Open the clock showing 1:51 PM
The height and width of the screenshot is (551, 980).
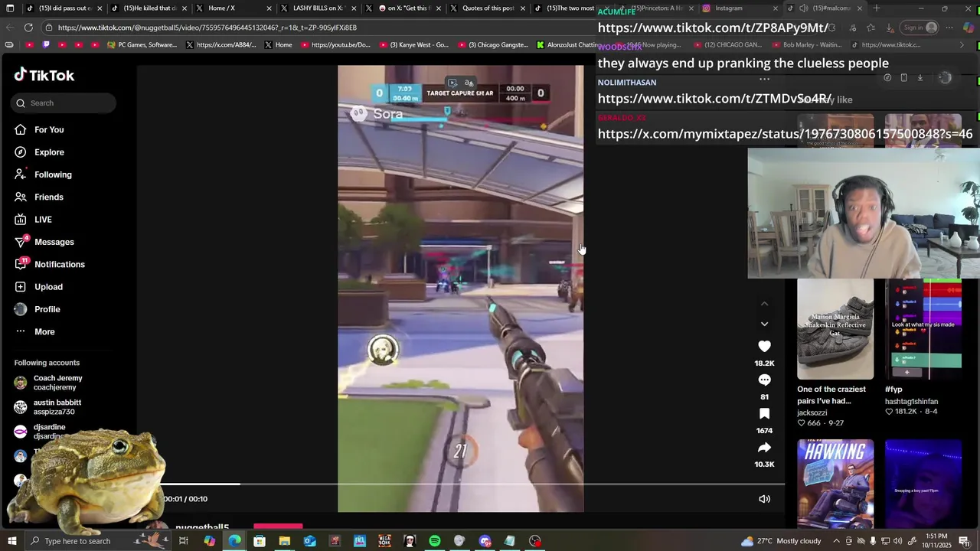pos(936,541)
